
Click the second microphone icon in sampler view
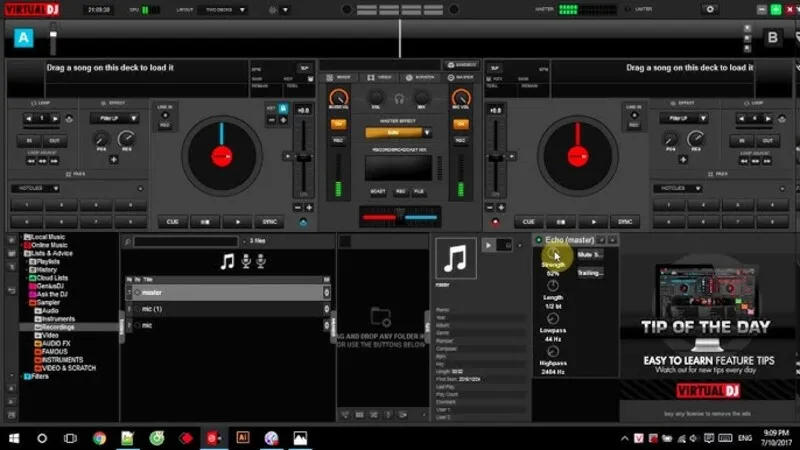(x=261, y=261)
